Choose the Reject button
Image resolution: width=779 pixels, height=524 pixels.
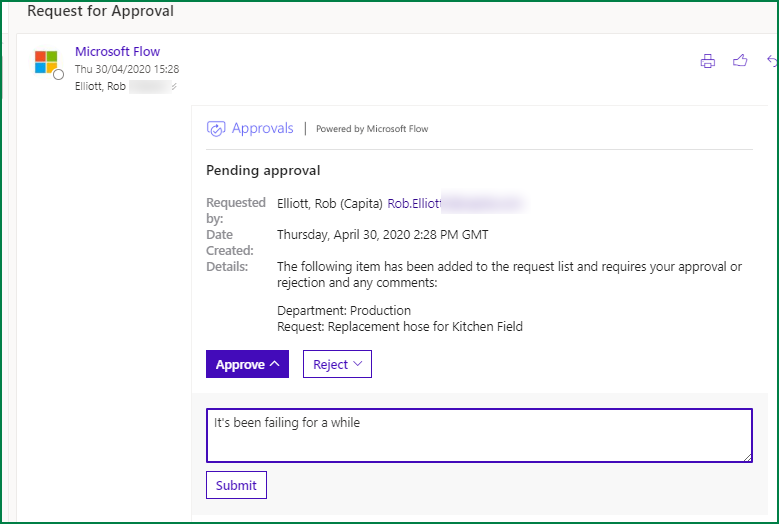click(337, 364)
